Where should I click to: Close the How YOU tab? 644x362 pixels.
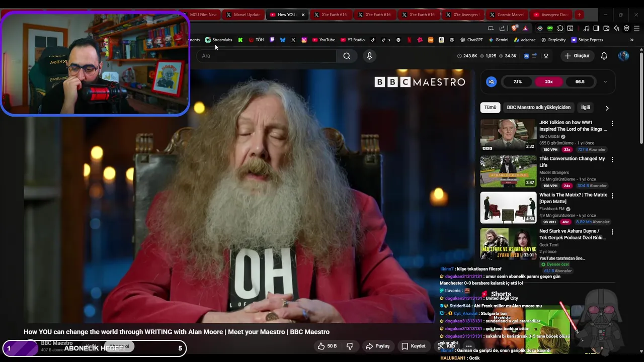click(303, 15)
